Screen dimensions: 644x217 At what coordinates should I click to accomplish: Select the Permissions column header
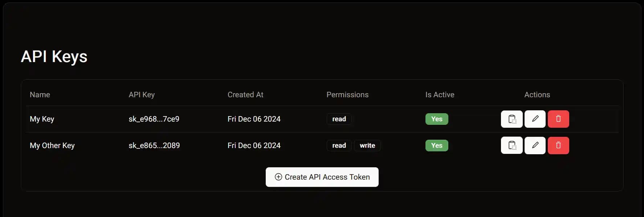click(x=347, y=94)
